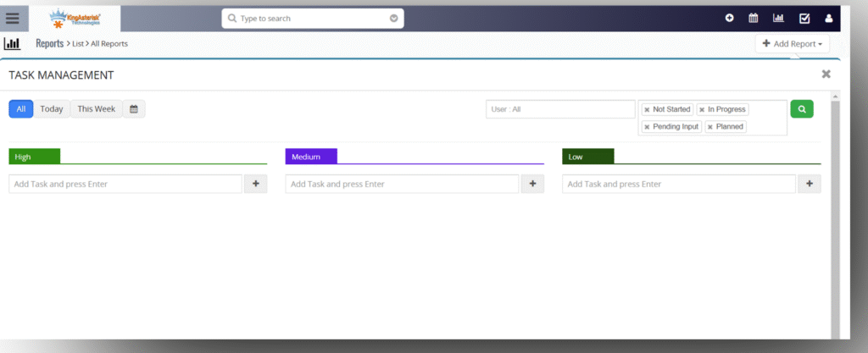
Task: Open the user profile icon in header
Action: coord(829,19)
